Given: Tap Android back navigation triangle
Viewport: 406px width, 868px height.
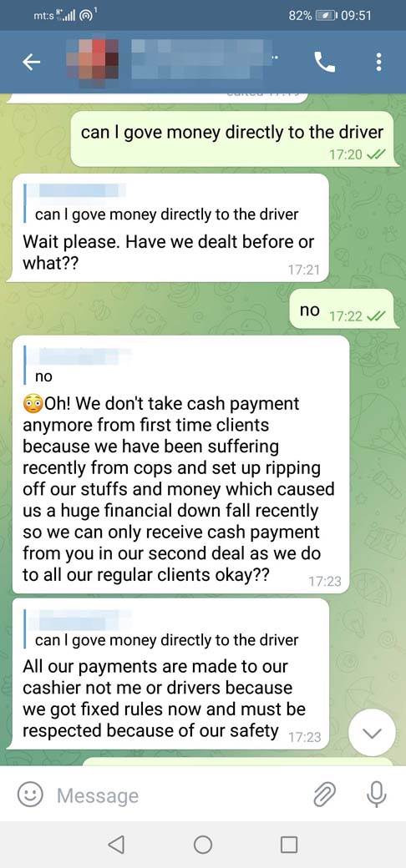Looking at the screenshot, I should (116, 844).
